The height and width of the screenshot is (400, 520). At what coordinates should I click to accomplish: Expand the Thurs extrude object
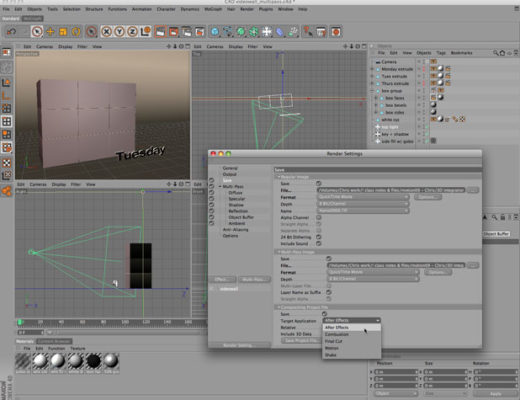pos(372,83)
